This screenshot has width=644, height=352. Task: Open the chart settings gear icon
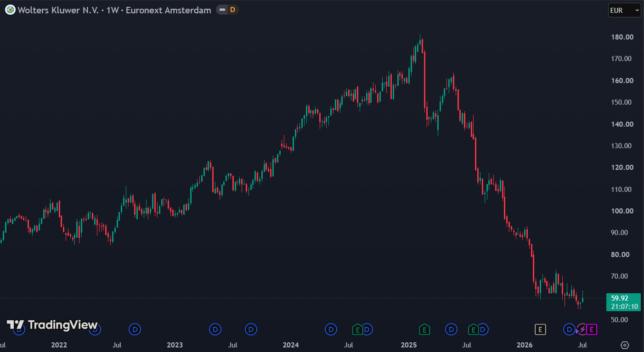pyautogui.click(x=625, y=345)
